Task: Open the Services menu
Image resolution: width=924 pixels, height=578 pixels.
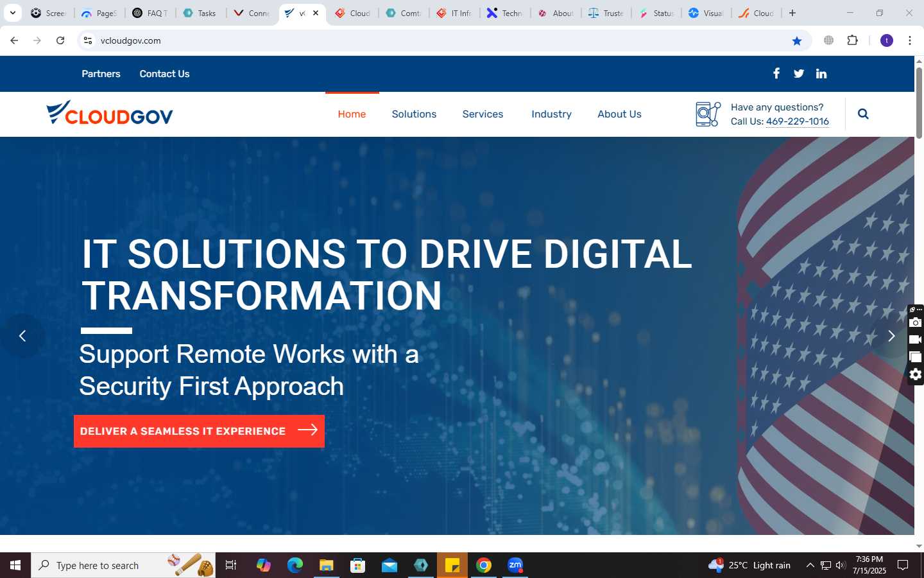Action: 483,114
